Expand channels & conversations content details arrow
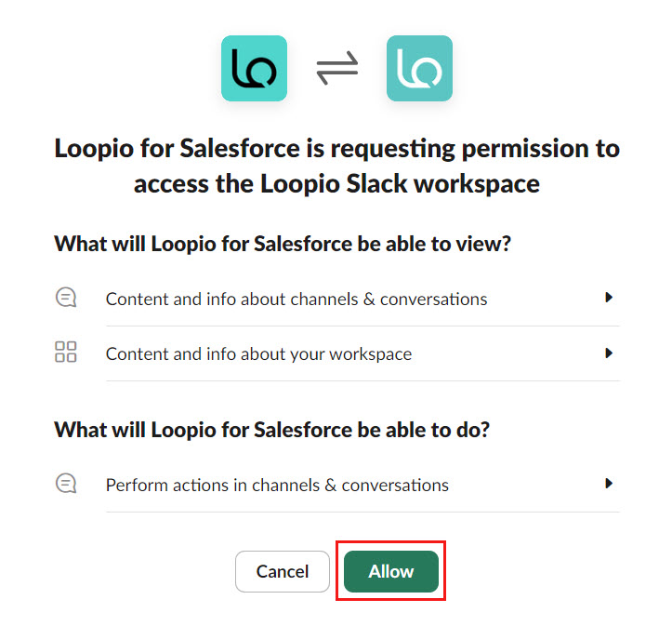 coord(608,297)
